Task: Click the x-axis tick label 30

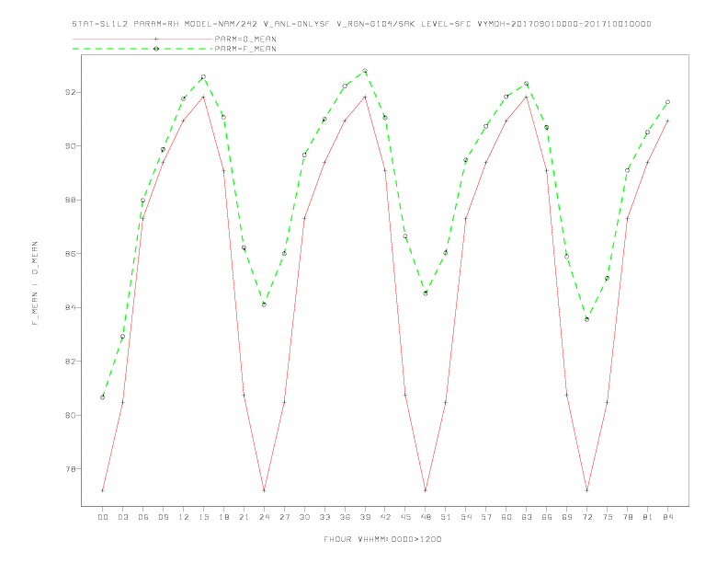Action: [x=304, y=517]
